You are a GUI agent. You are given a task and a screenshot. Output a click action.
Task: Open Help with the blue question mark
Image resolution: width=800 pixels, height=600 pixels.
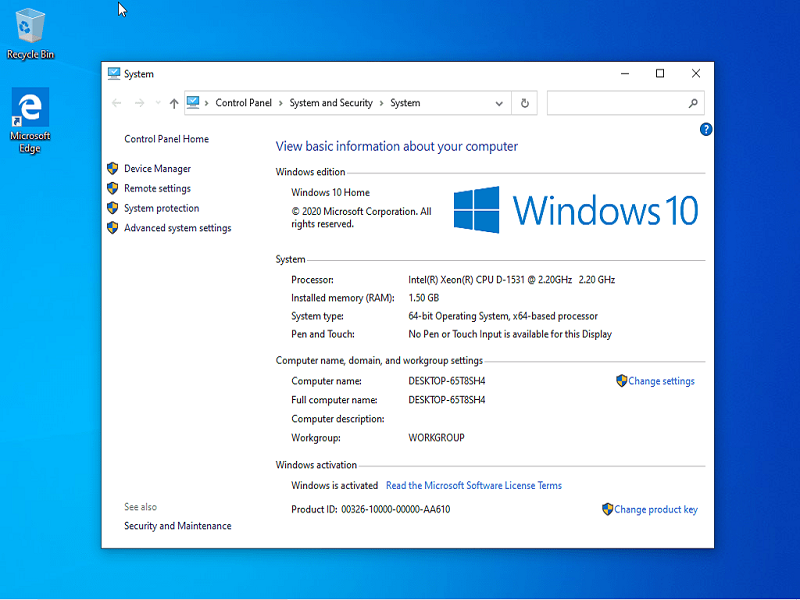[706, 130]
